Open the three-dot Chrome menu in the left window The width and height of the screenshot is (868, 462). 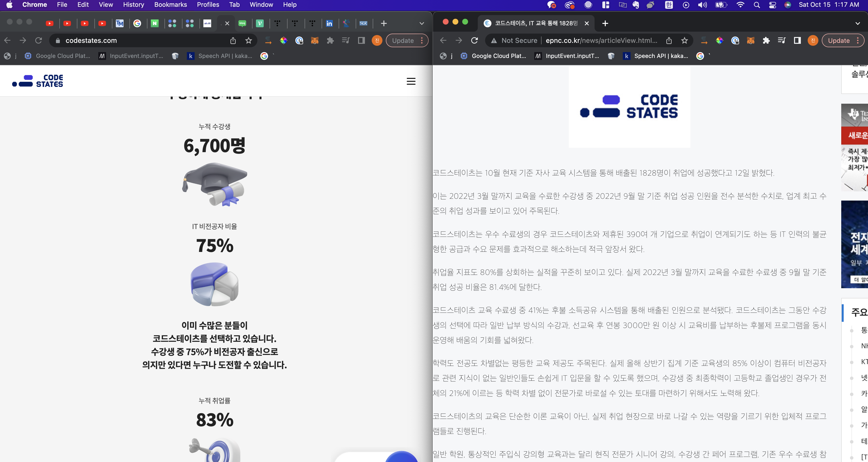point(422,40)
